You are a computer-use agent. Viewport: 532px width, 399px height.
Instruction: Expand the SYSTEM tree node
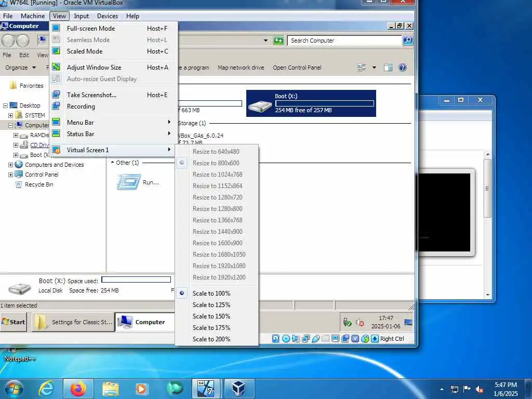point(10,115)
